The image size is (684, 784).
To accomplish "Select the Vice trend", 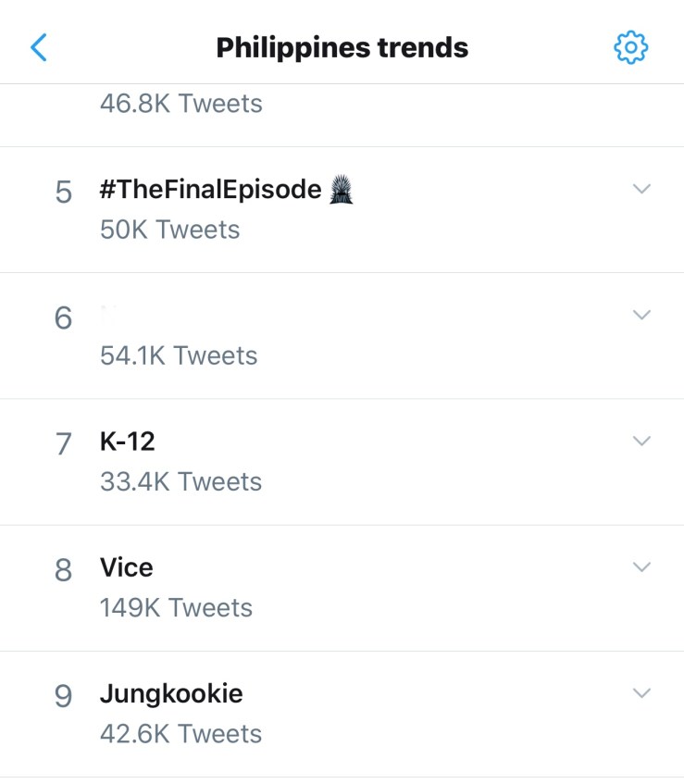I will [x=127, y=567].
